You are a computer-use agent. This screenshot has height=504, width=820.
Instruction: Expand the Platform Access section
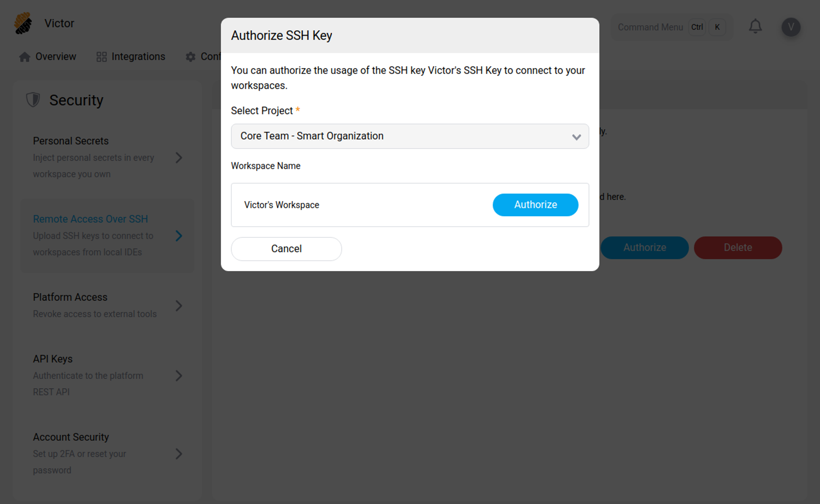coord(179,306)
